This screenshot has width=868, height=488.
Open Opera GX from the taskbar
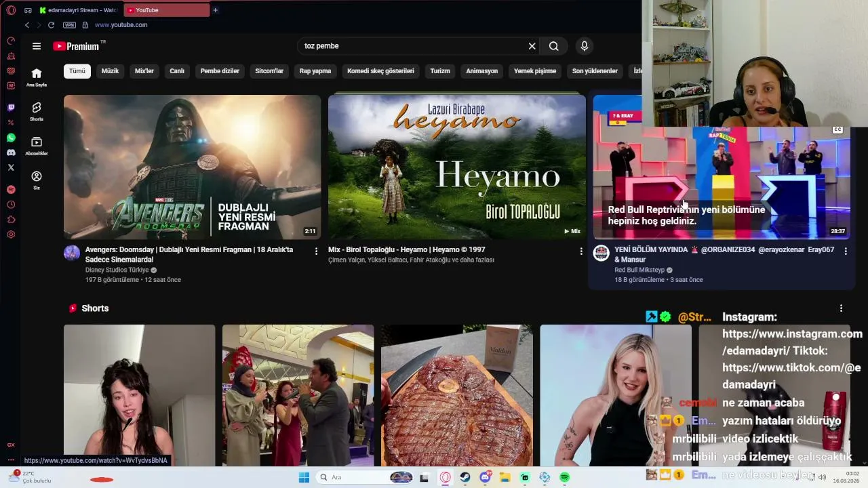pos(446,477)
